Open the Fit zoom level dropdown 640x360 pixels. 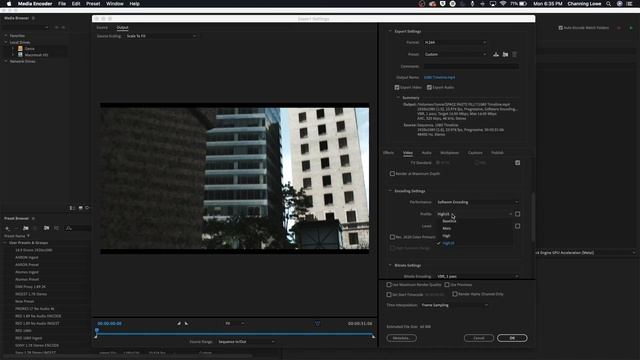234,323
